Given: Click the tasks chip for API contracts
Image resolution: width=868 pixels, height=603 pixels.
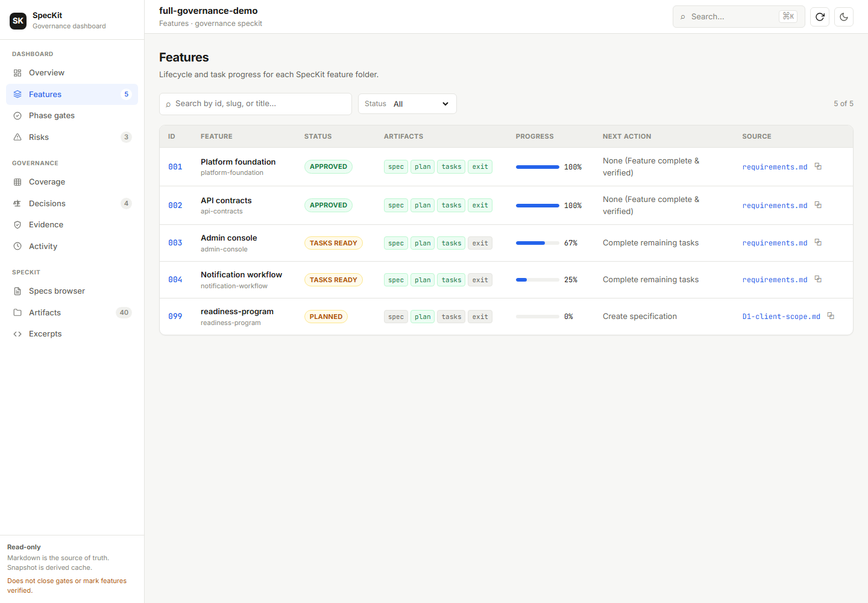Looking at the screenshot, I should click(451, 206).
